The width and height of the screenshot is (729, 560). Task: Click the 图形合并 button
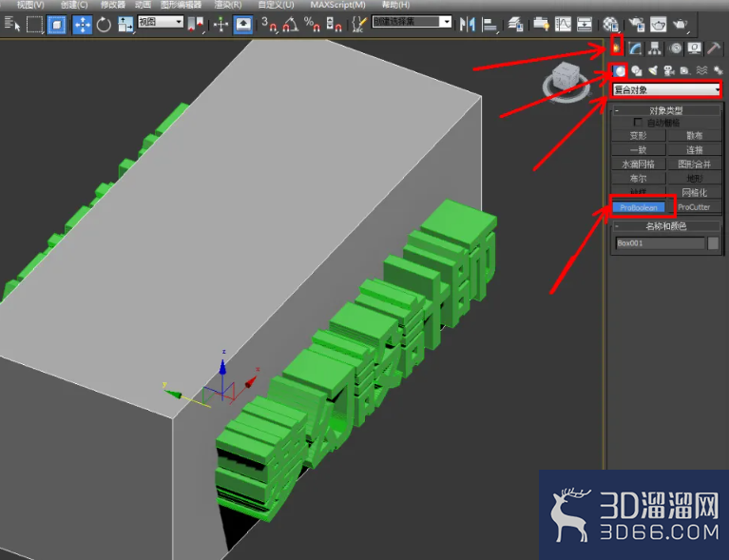(x=694, y=164)
